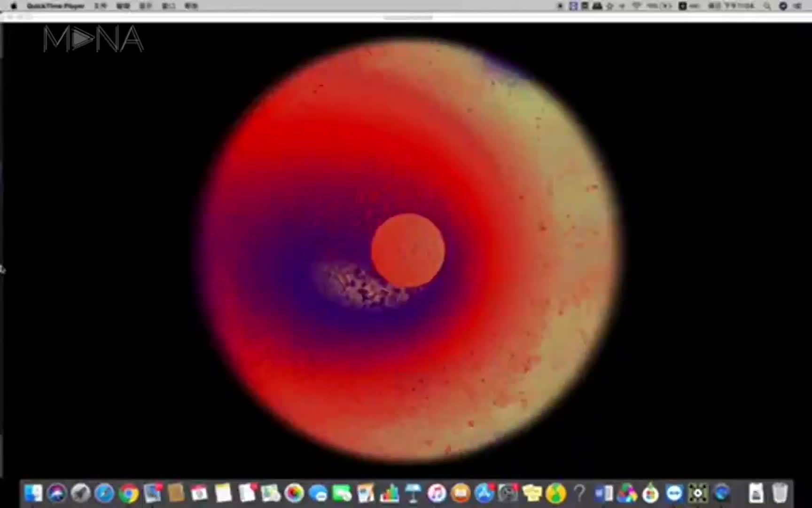Launch Microsoft Word icon in Dock
The image size is (812, 508).
(603, 493)
